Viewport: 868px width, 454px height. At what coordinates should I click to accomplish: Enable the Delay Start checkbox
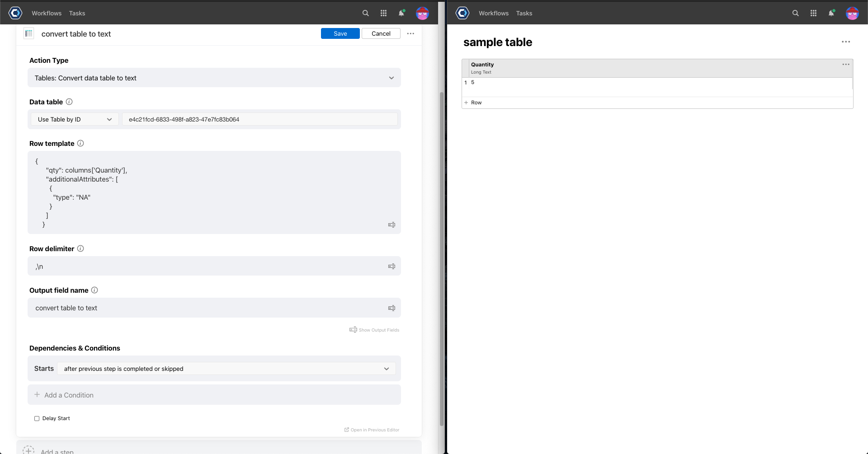36,418
